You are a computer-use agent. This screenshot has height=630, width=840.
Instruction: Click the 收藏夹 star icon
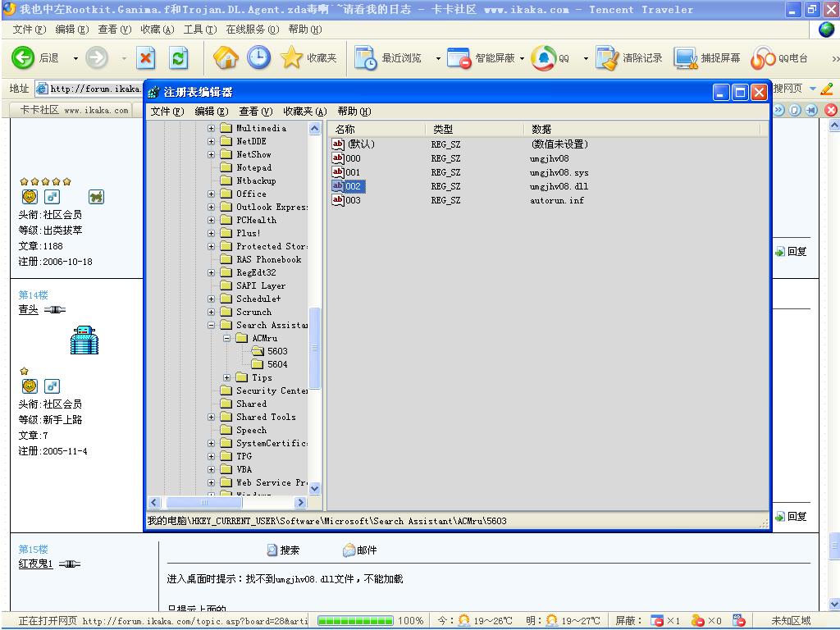[292, 58]
